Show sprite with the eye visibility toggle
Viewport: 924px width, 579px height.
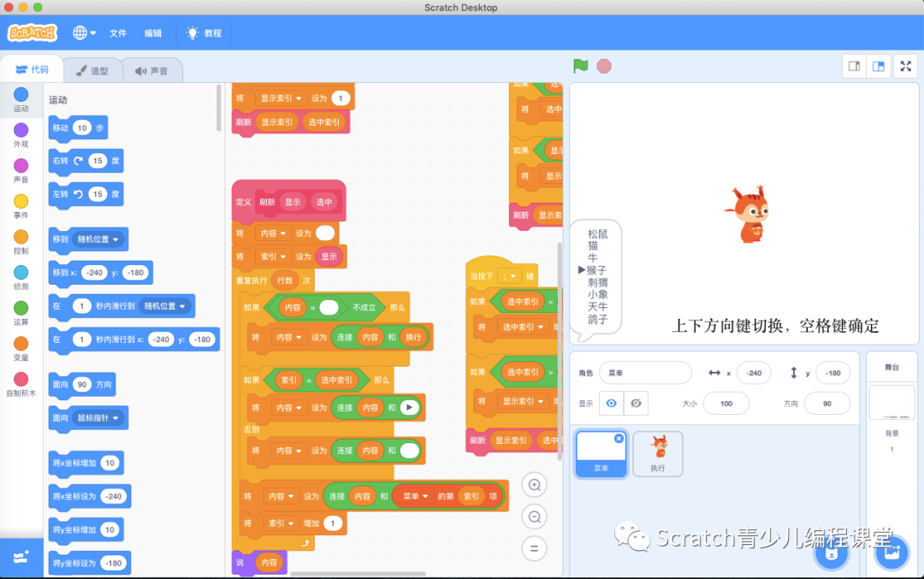[x=610, y=403]
